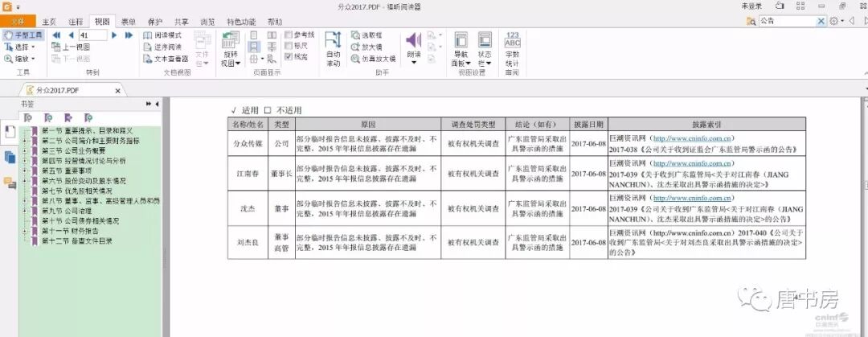The image size is (868, 337).
Task: Expand the 第二节 公司简介和主要财务指标 bookmark
Action: pos(24,141)
